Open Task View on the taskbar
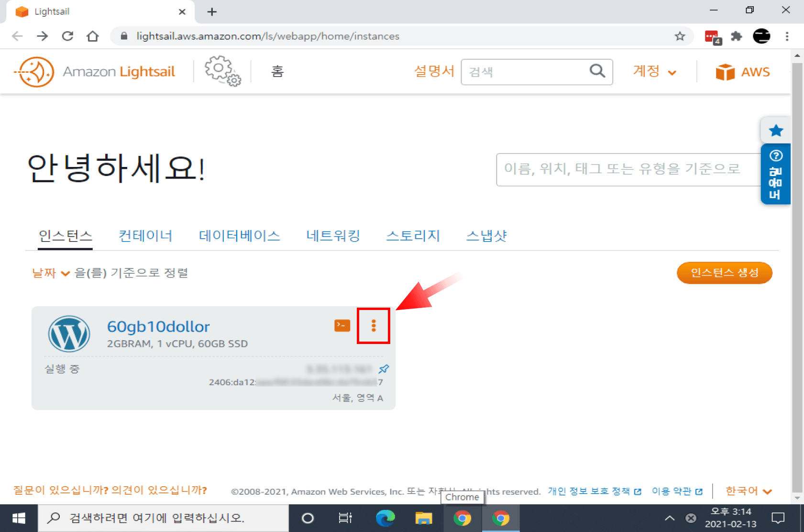The height and width of the screenshot is (532, 804). pos(345,518)
